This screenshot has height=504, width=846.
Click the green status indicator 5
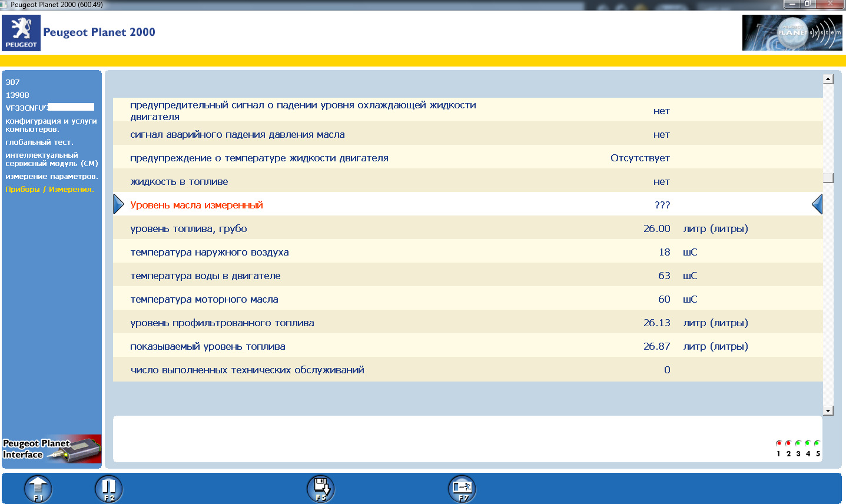coord(817,443)
